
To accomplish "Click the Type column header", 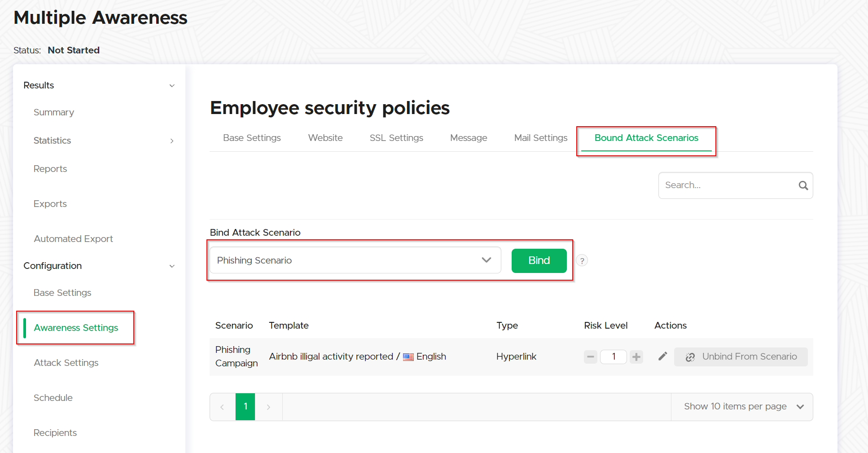I will coord(507,325).
